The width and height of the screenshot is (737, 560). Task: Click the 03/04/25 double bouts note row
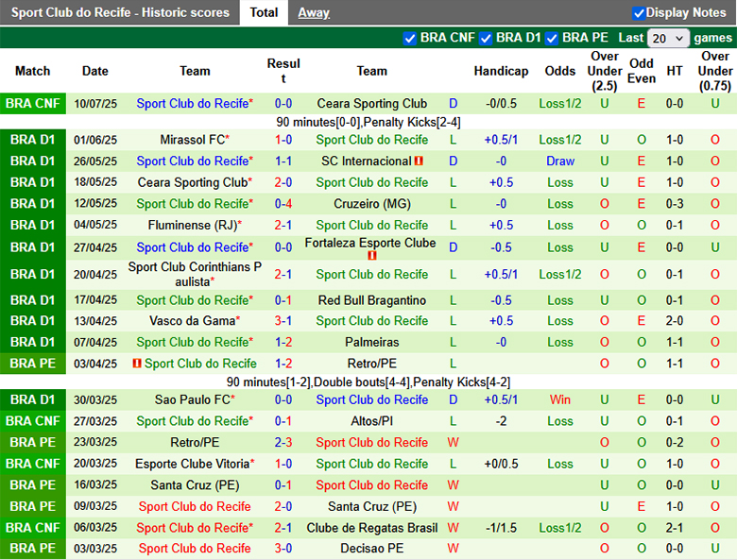click(x=368, y=382)
